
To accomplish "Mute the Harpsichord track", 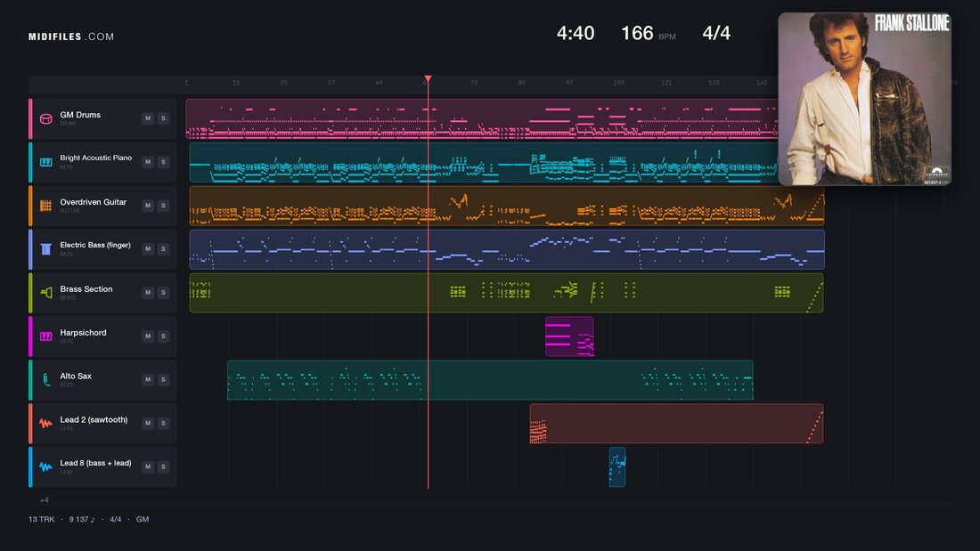I will 148,336.
